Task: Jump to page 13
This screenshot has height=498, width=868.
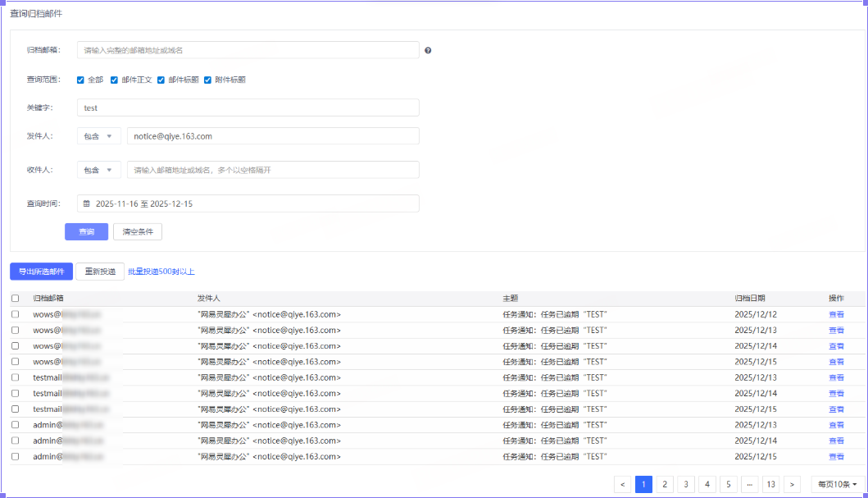Action: [x=770, y=484]
